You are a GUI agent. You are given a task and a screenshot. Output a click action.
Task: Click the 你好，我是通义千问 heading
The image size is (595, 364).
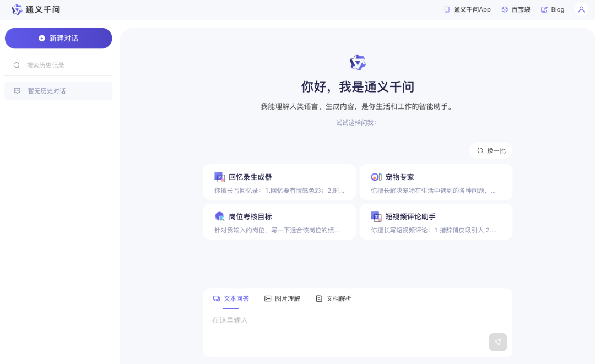(x=358, y=87)
